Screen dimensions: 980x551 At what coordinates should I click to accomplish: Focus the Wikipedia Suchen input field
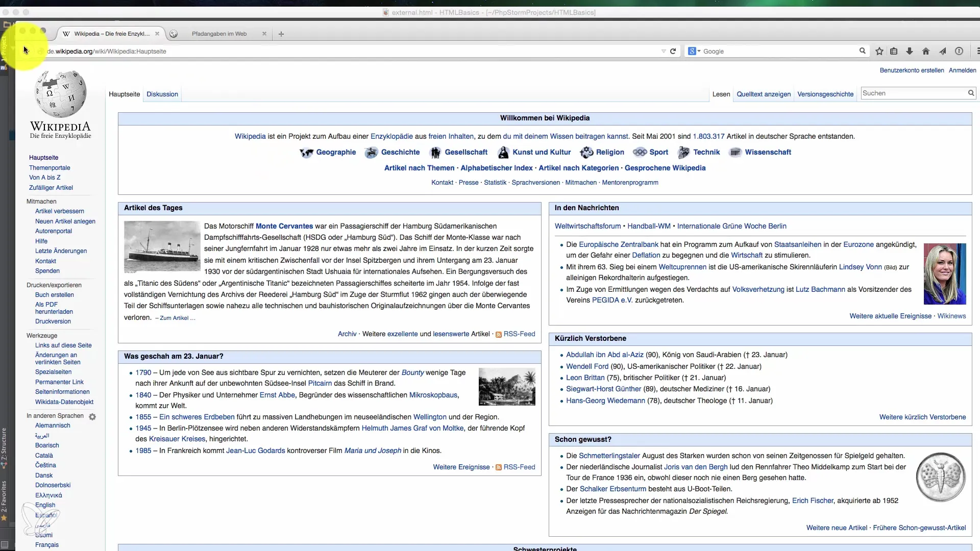point(914,93)
